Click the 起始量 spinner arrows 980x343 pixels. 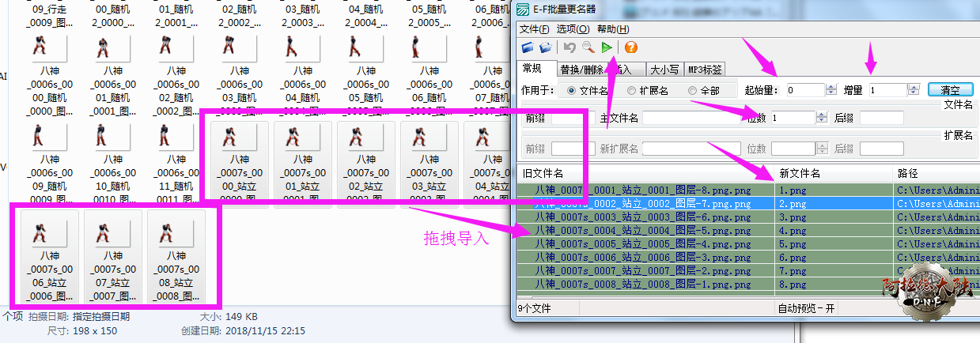[x=831, y=90]
